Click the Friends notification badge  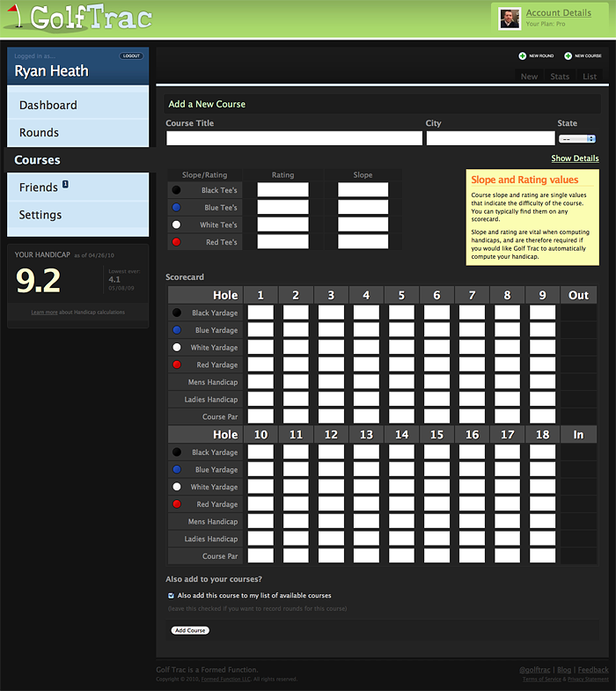tap(65, 184)
